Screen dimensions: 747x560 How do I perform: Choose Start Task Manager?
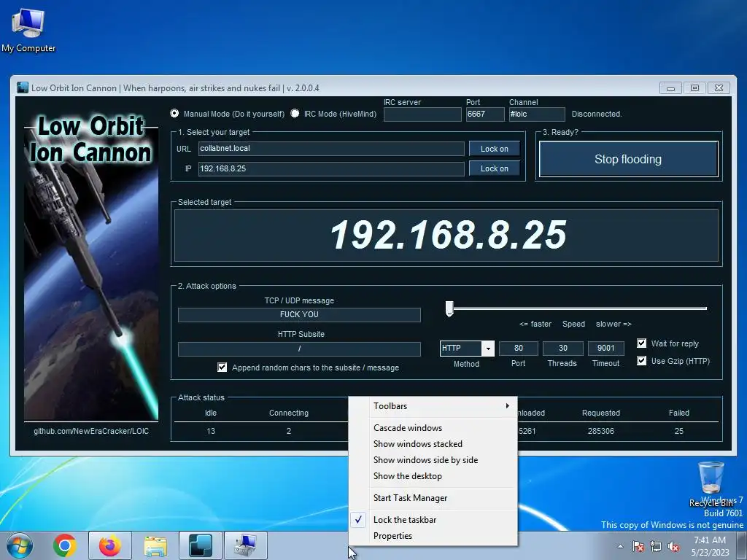pyautogui.click(x=433, y=498)
